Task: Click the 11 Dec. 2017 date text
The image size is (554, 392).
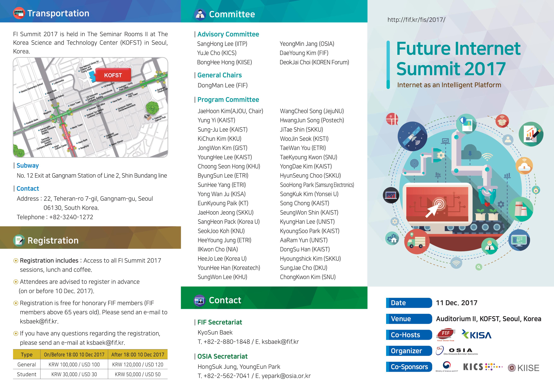Action: pos(457,303)
